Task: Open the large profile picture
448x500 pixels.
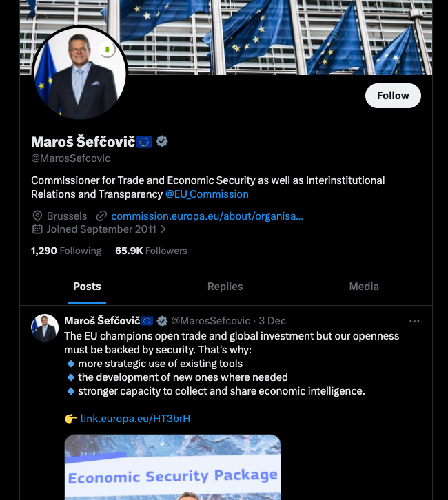Action: pyautogui.click(x=79, y=74)
